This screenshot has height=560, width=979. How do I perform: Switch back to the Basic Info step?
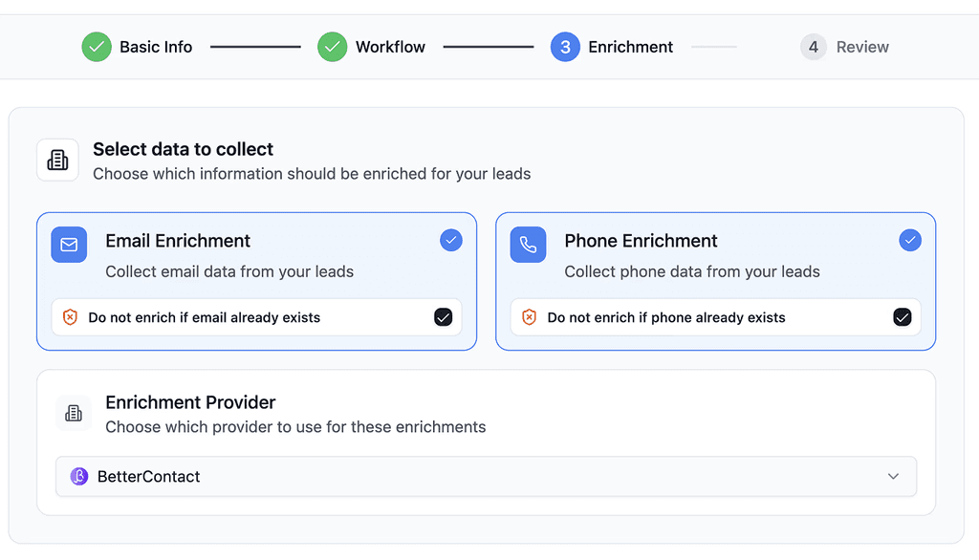(x=137, y=46)
